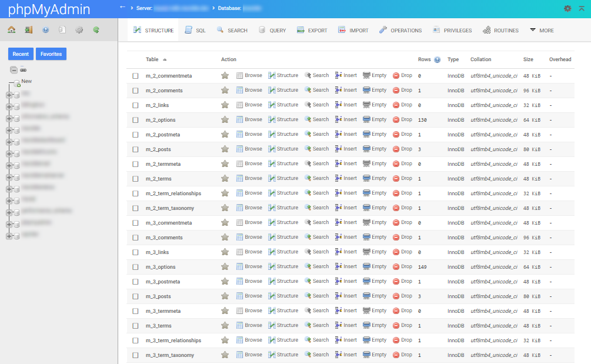The width and height of the screenshot is (591, 364).
Task: Switch to the SQL tab
Action: (x=195, y=31)
